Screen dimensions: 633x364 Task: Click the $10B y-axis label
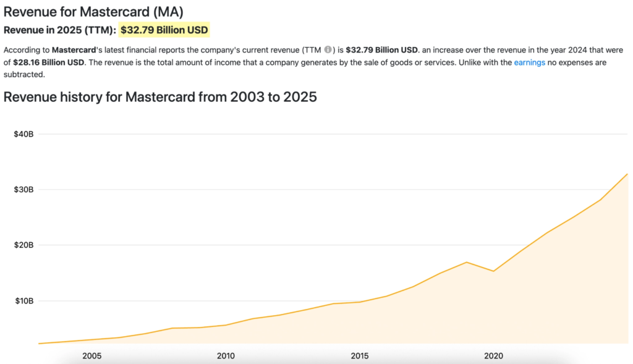click(23, 301)
